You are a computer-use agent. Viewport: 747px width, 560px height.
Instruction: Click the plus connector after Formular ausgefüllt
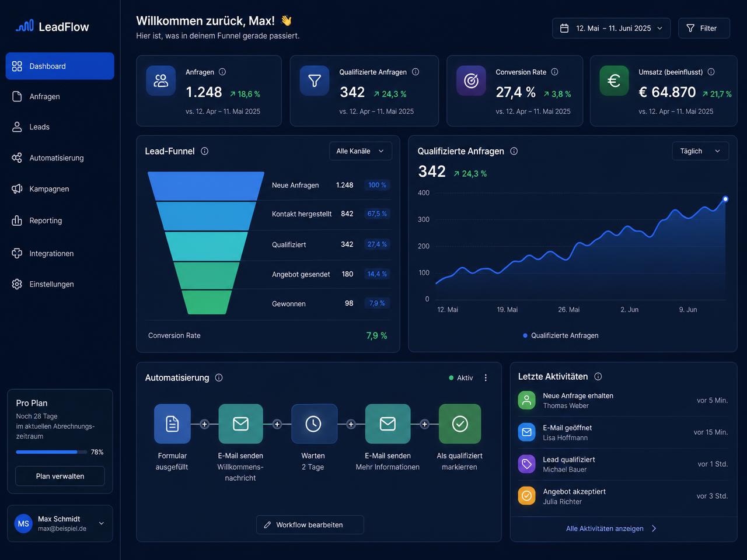pyautogui.click(x=205, y=424)
